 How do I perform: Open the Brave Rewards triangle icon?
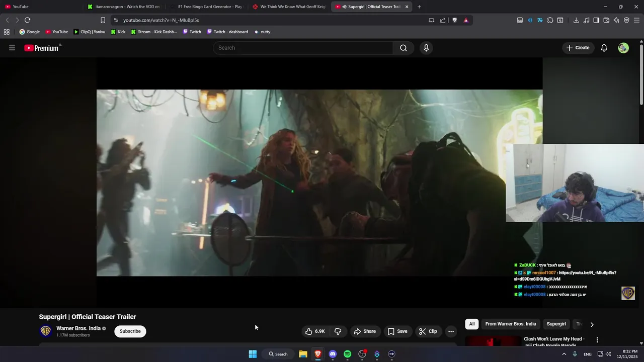click(x=466, y=20)
